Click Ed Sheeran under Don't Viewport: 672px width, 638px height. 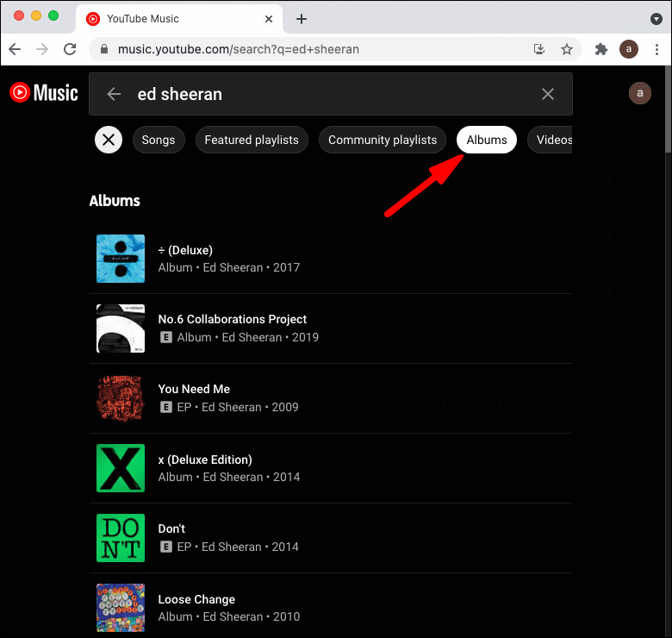[232, 547]
